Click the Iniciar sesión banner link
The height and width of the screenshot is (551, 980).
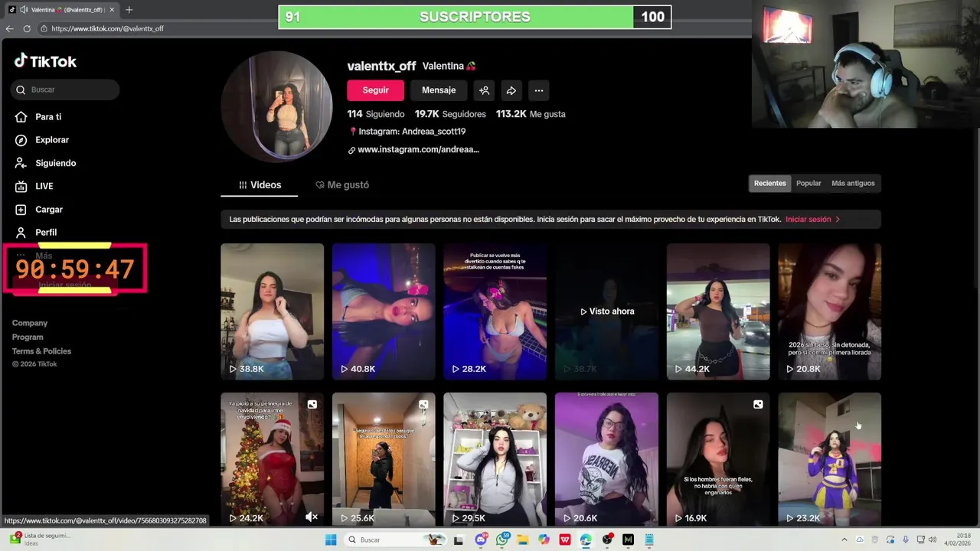(x=812, y=220)
